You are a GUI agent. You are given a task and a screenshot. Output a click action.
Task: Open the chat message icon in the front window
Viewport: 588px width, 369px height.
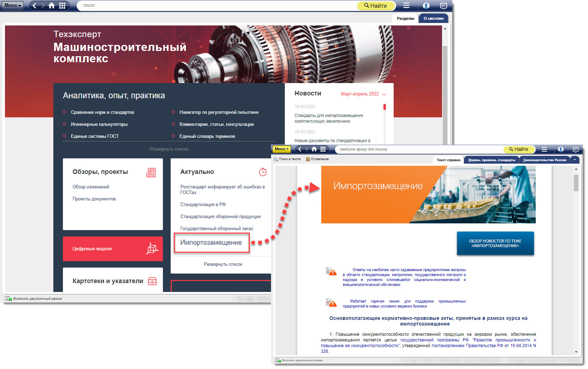coord(576,150)
